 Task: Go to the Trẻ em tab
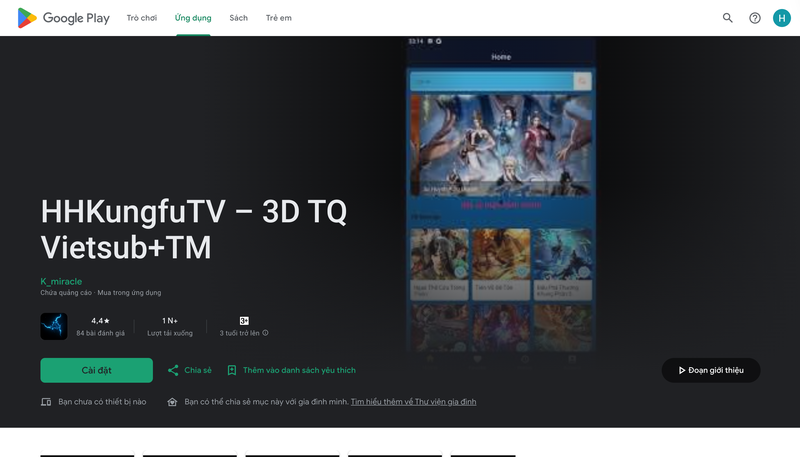tap(279, 18)
